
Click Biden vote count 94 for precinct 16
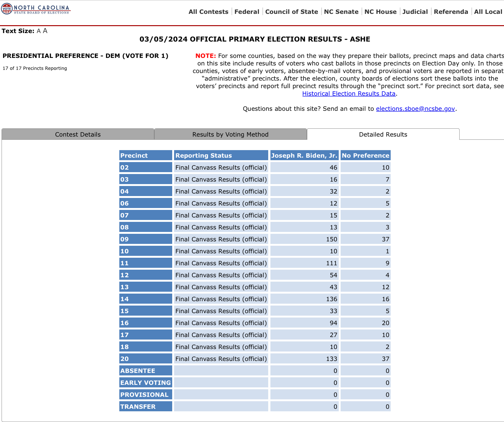point(304,323)
